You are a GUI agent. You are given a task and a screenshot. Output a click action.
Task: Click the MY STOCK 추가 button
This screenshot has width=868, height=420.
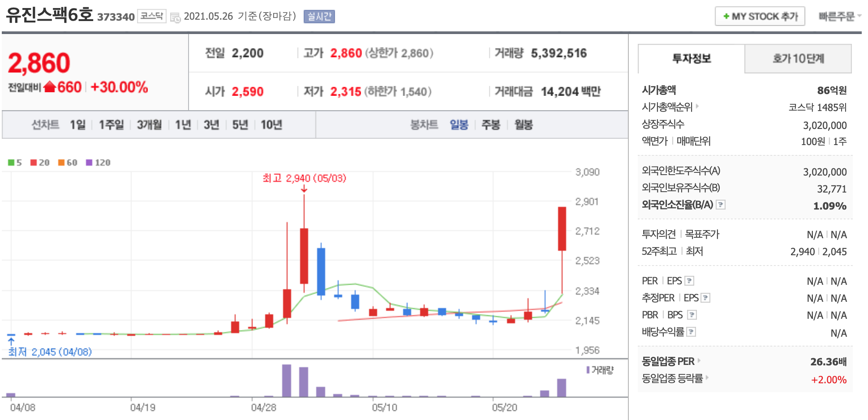760,17
